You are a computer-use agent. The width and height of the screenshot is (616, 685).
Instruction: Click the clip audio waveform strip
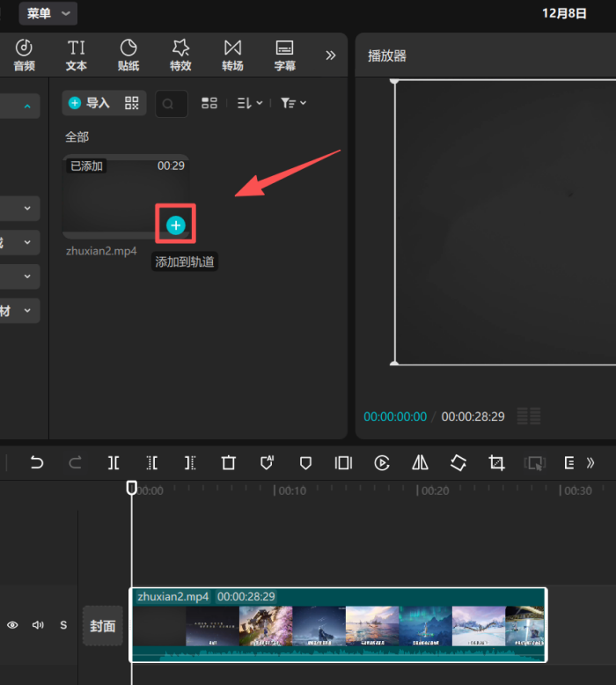338,654
